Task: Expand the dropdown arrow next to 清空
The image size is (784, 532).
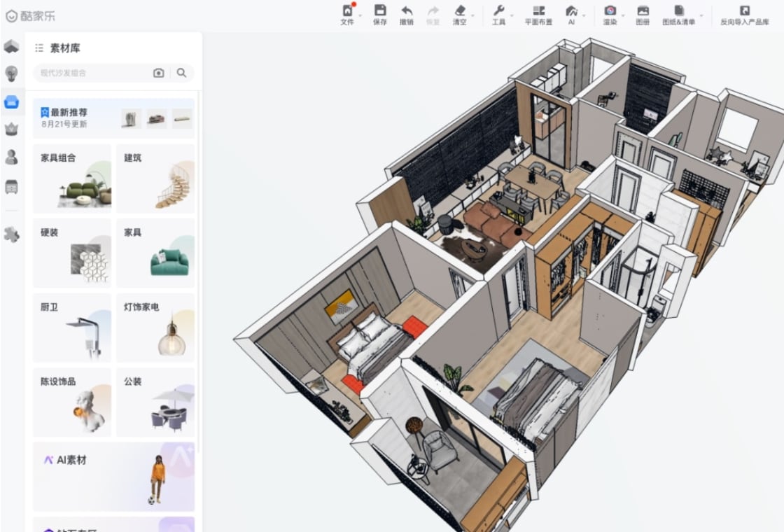Action: [472, 15]
